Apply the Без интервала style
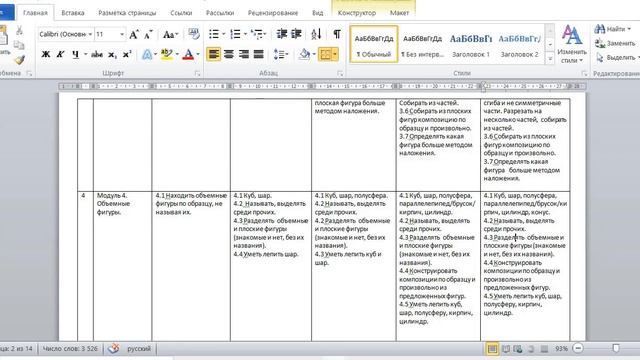Viewport: 640px width, 360px height. click(x=422, y=44)
